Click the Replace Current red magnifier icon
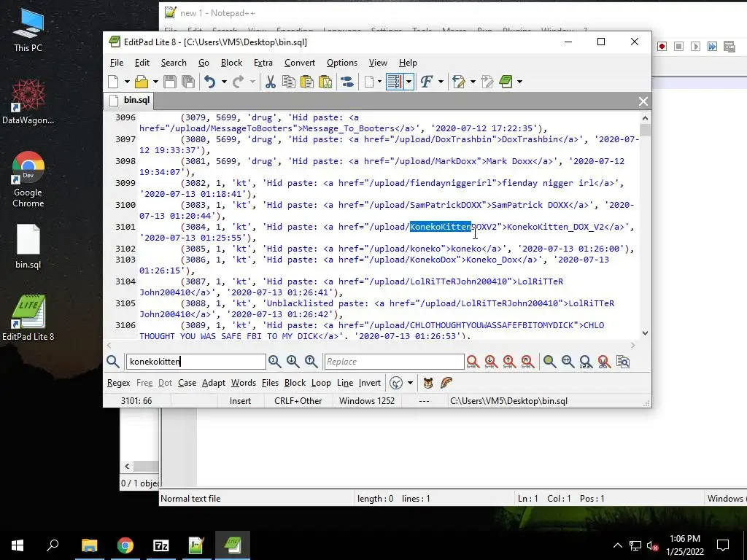The height and width of the screenshot is (560, 747). point(473,362)
